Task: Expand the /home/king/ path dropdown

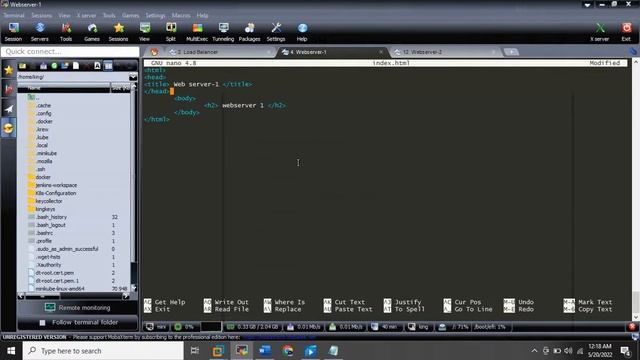Action: pyautogui.click(x=133, y=77)
